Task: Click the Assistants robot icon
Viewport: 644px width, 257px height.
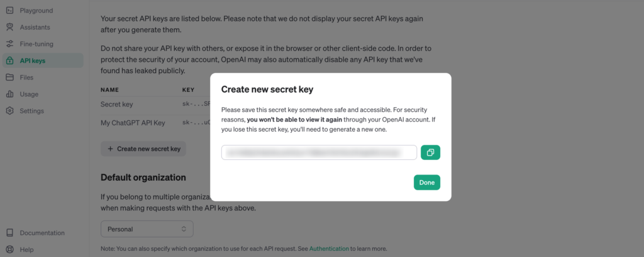Action: [x=9, y=27]
